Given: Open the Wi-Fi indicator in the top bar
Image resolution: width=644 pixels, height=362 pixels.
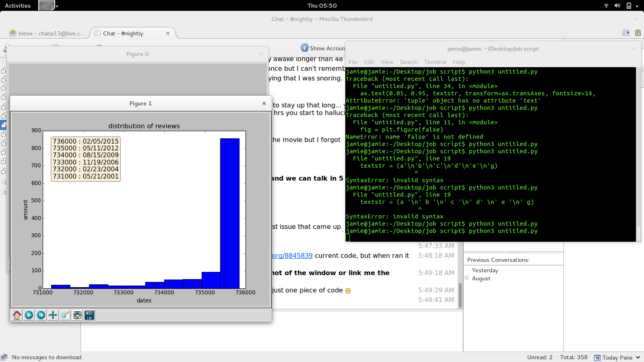Looking at the screenshot, I should click(x=607, y=6).
